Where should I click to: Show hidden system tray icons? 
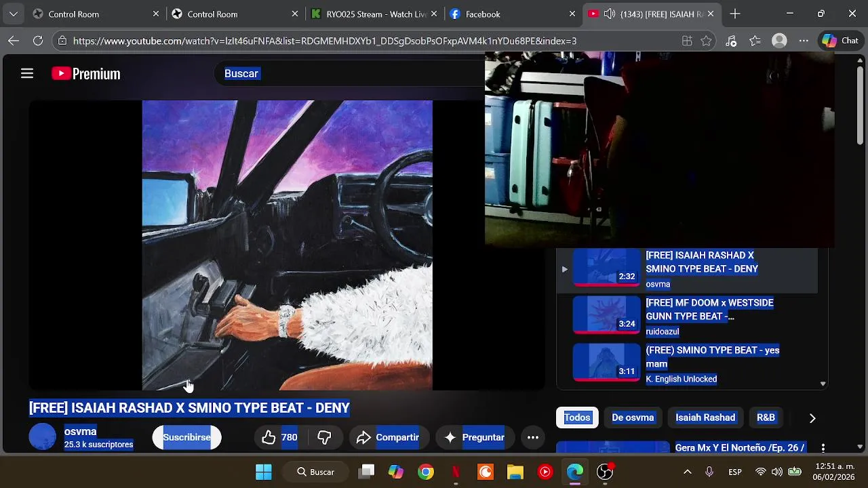pos(687,472)
